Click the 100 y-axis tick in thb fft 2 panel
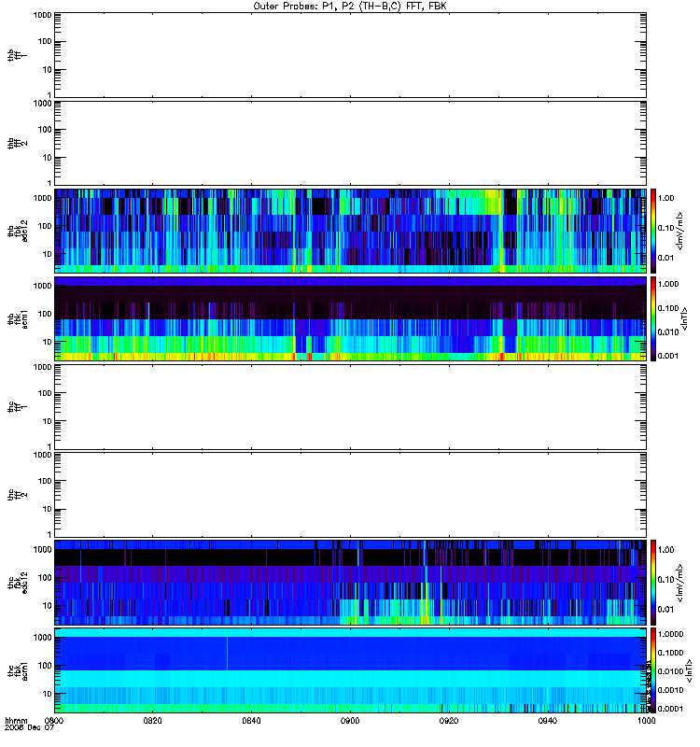This screenshot has height=747, width=700. (45, 130)
